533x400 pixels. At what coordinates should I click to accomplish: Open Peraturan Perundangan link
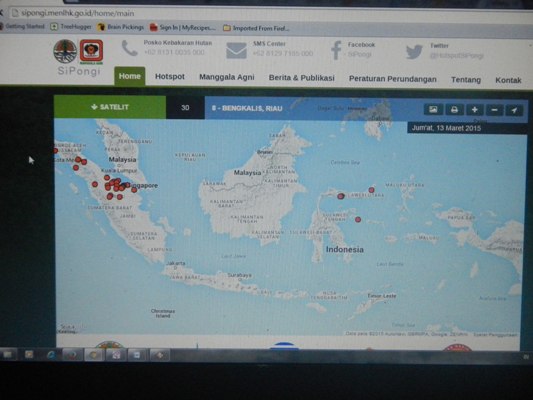pyautogui.click(x=393, y=79)
